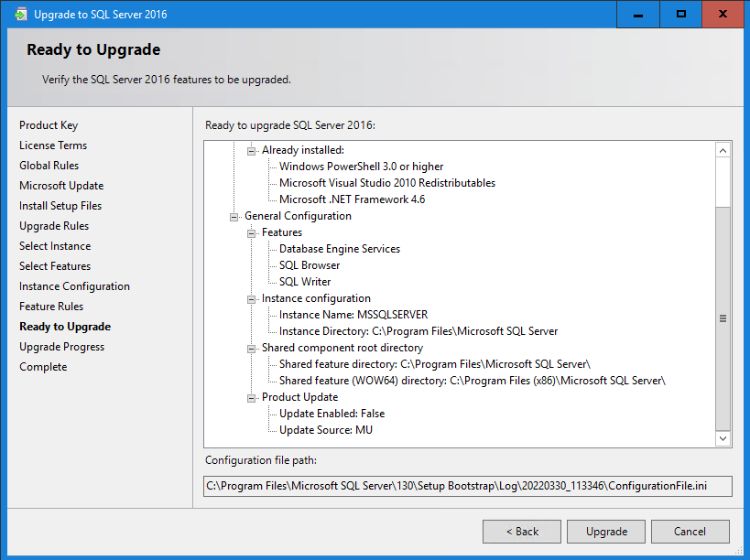Select the Global Rules step
Screen dimensions: 750x560
(x=49, y=166)
